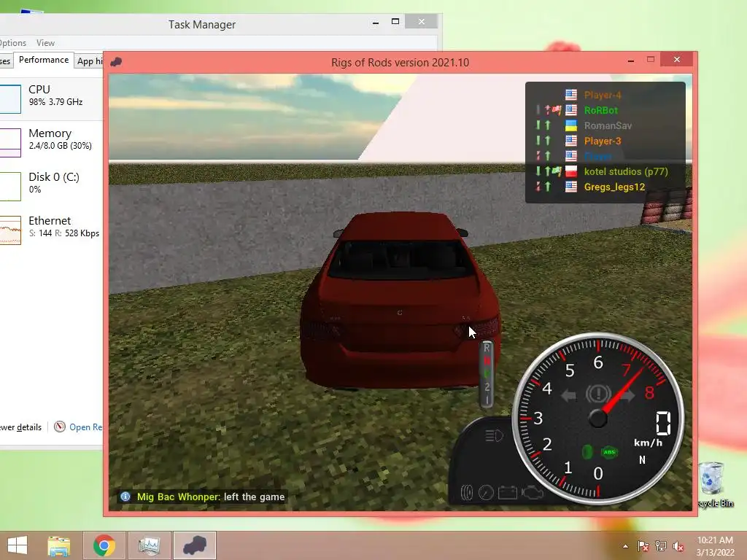The width and height of the screenshot is (747, 560).
Task: Click the Poland flag next to kotel studios
Action: [x=570, y=171]
